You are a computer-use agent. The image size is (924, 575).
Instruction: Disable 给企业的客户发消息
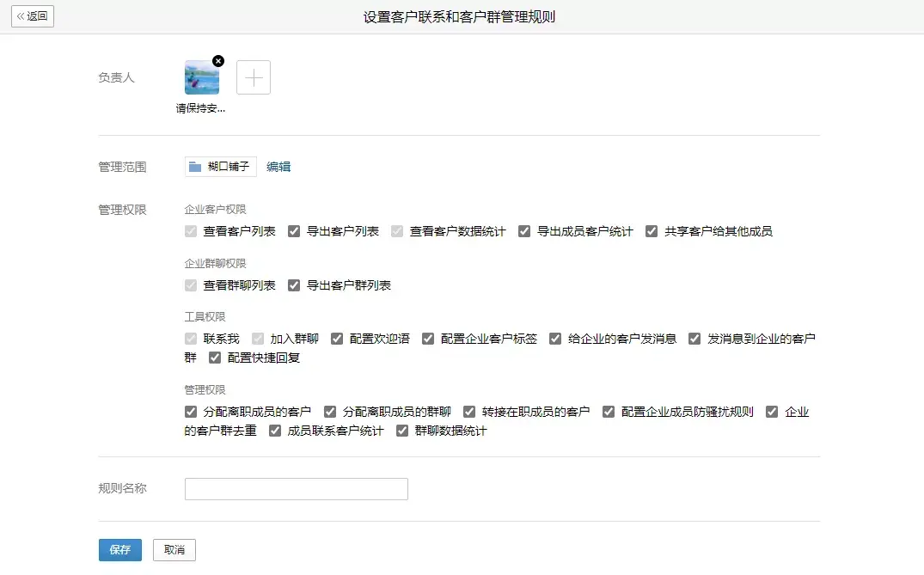coord(554,339)
